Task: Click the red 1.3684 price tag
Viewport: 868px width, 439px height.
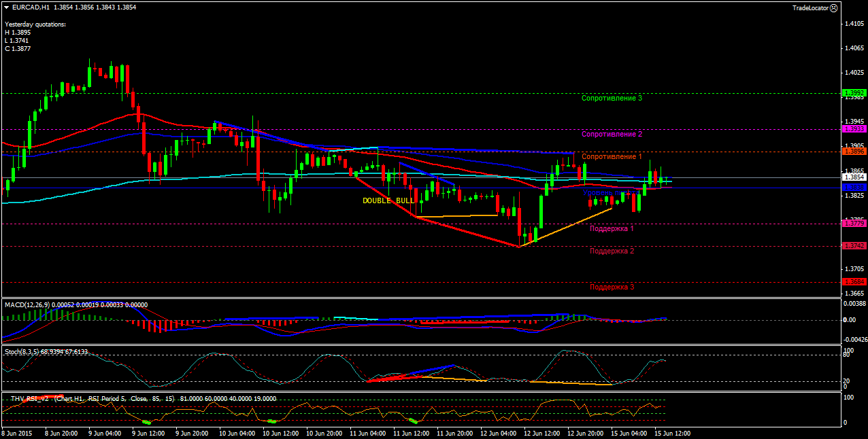Action: pos(854,281)
